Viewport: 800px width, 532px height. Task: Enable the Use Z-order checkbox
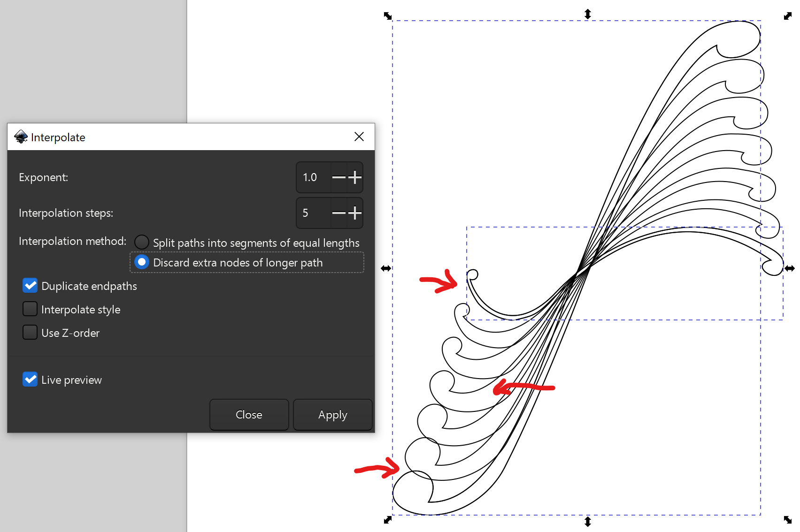[x=30, y=332]
